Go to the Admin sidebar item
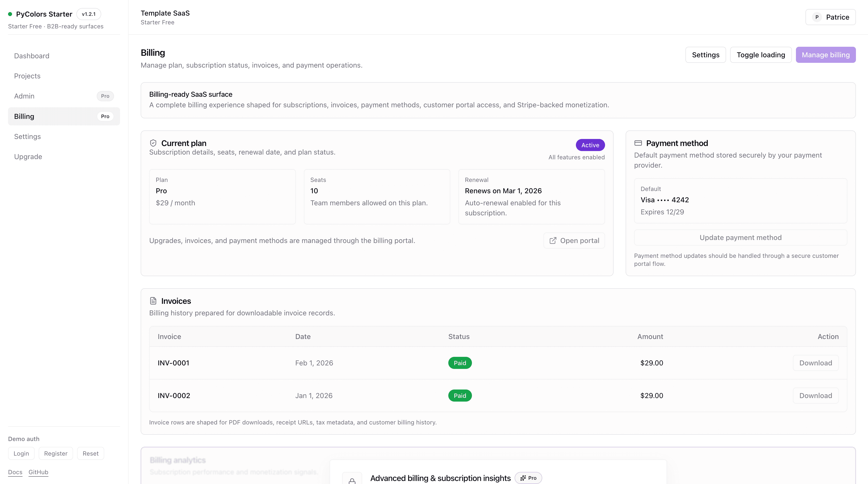Image resolution: width=868 pixels, height=484 pixels. 64,96
